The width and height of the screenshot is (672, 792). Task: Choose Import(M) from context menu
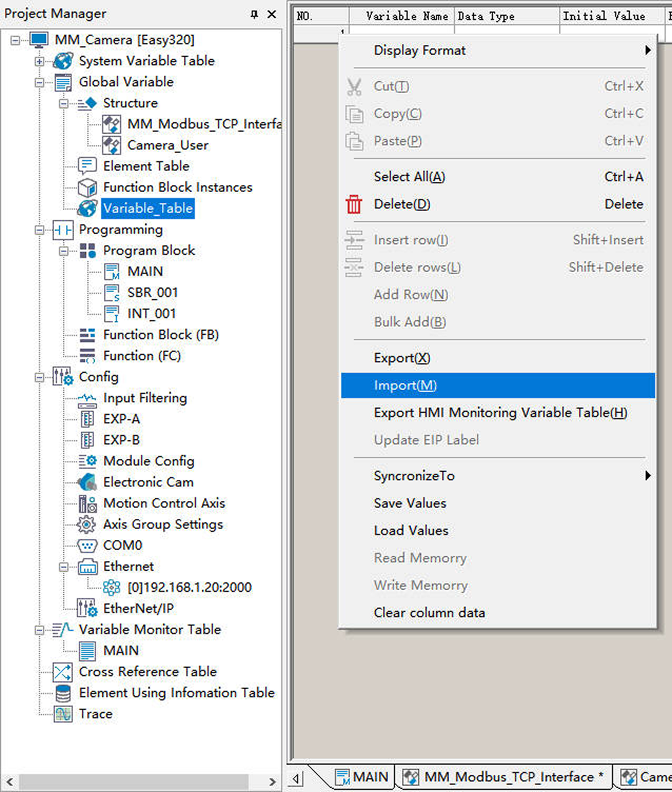click(405, 385)
